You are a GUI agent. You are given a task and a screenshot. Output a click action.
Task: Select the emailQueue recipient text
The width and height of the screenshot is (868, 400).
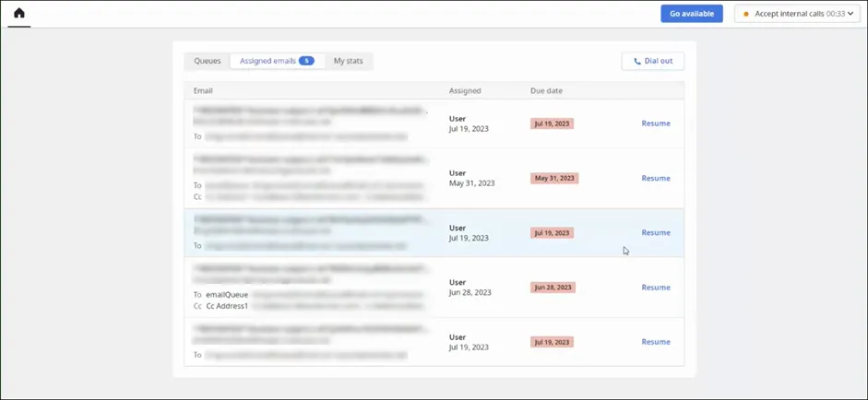(x=227, y=295)
